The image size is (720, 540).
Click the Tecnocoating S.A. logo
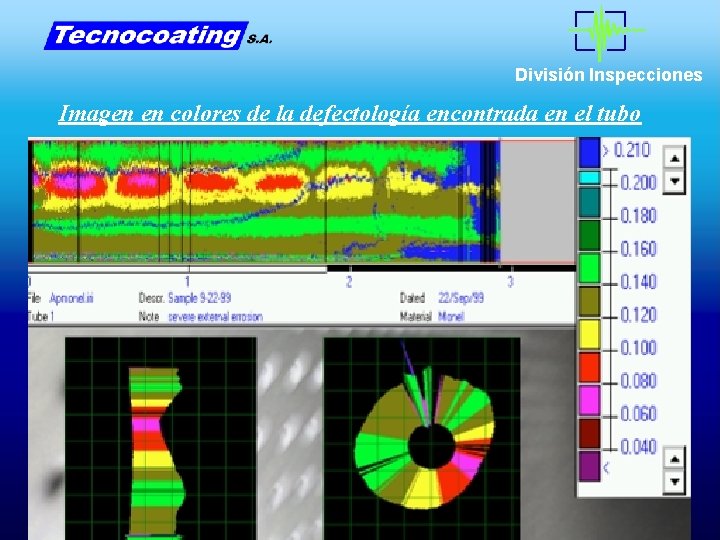click(x=158, y=35)
